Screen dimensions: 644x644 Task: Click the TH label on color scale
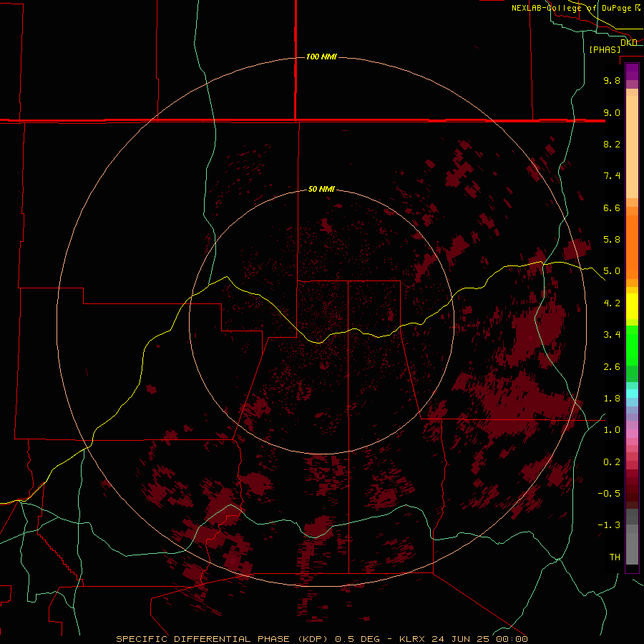(x=615, y=557)
